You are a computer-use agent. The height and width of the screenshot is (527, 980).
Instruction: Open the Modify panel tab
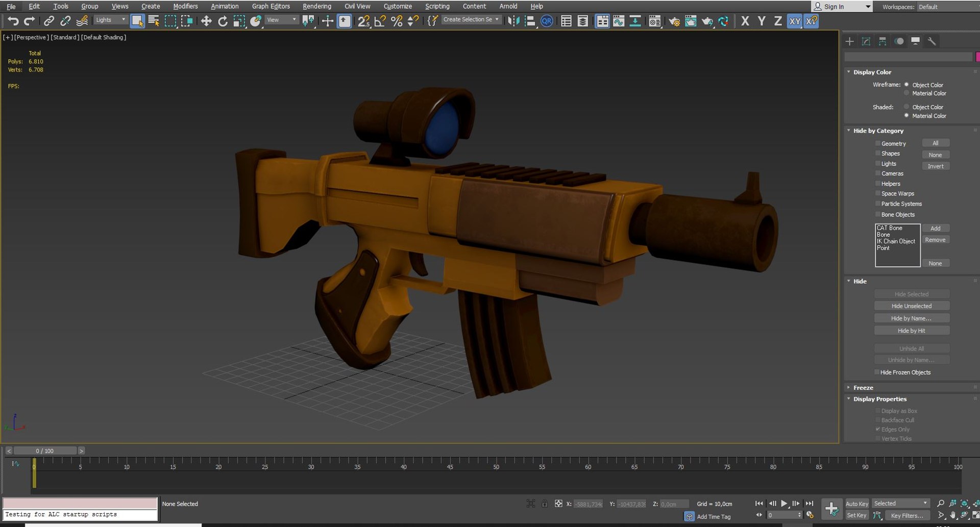point(866,41)
